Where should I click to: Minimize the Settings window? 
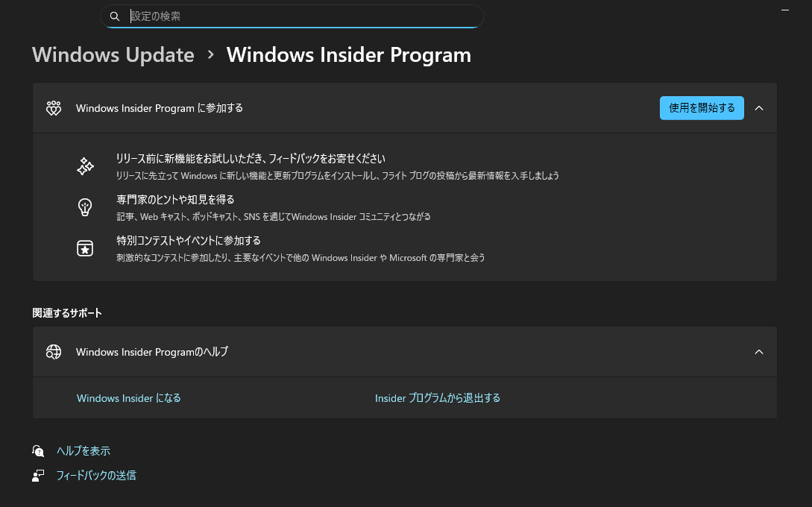785,10
